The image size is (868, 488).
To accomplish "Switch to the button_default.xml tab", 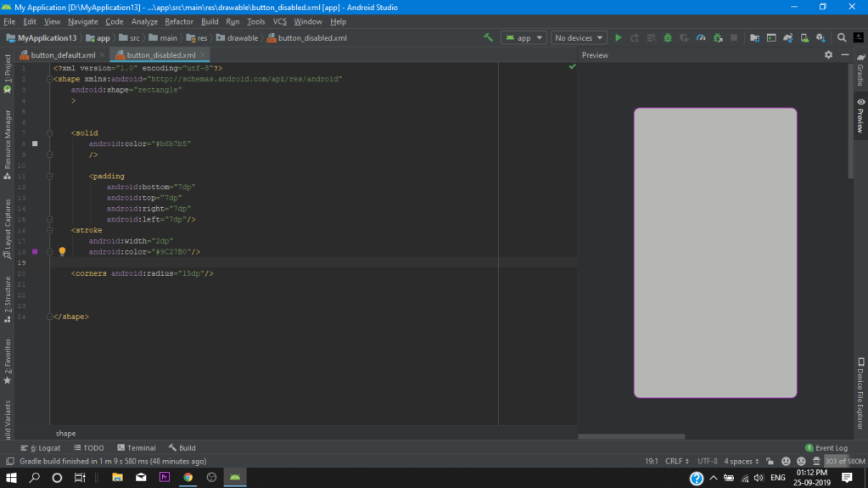I will [63, 55].
